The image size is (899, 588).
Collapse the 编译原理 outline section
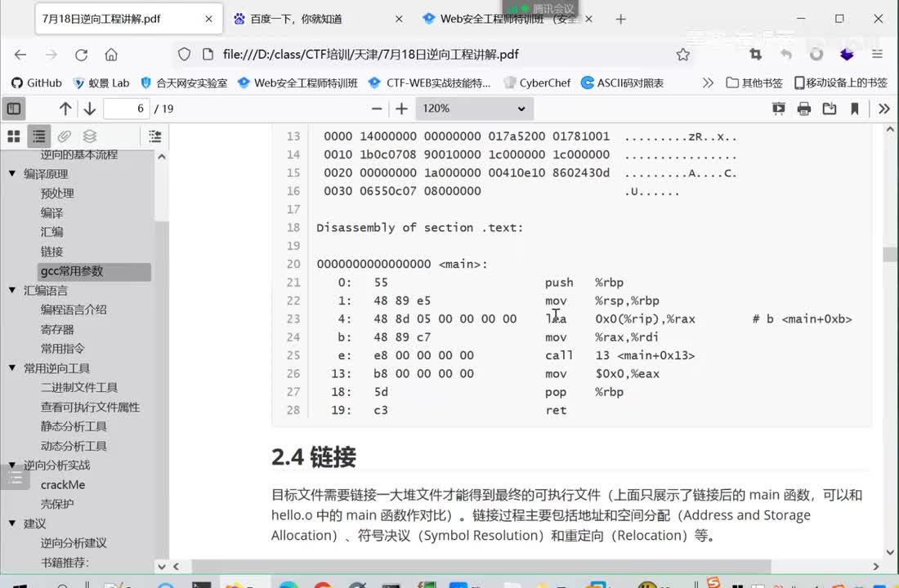[x=12, y=174]
